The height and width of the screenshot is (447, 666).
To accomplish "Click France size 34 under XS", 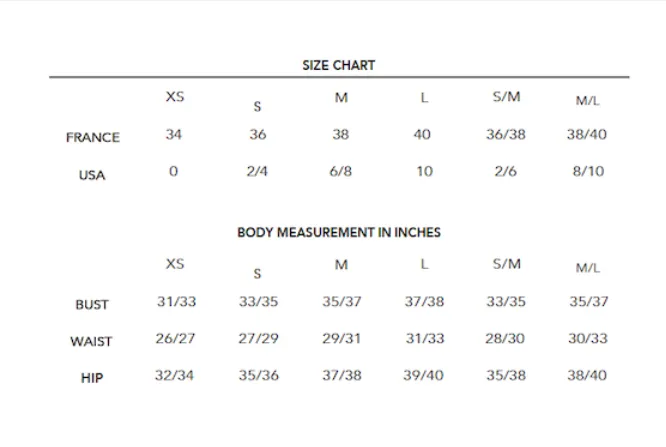I will tap(174, 135).
